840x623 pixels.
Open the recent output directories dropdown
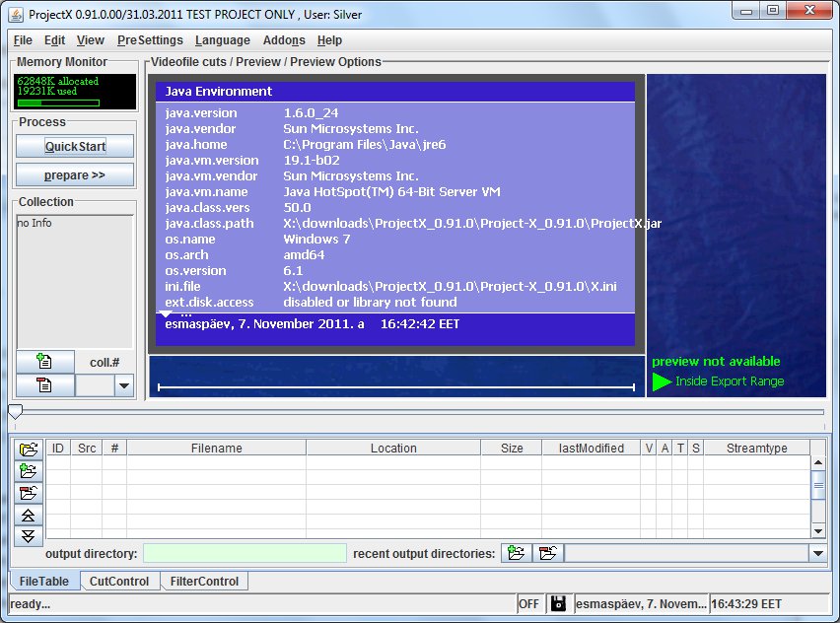[x=818, y=553]
